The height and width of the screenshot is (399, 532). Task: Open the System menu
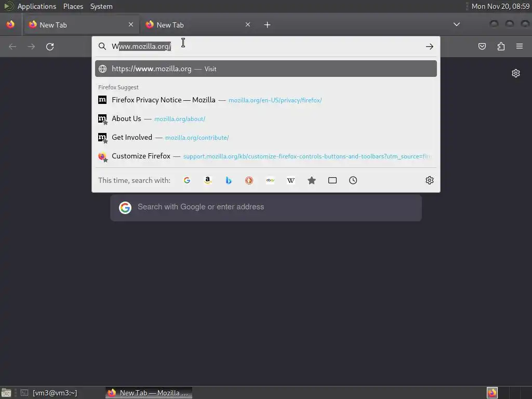tap(101, 6)
